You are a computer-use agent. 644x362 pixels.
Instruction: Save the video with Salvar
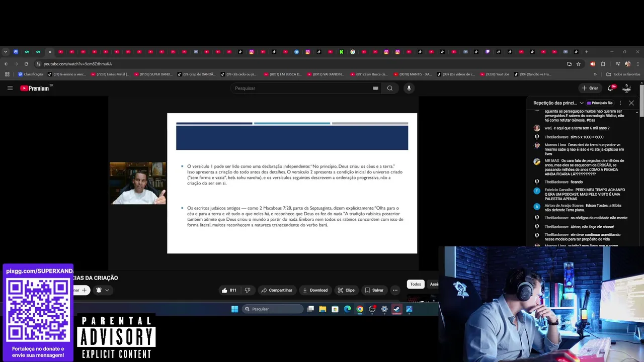pos(374,290)
